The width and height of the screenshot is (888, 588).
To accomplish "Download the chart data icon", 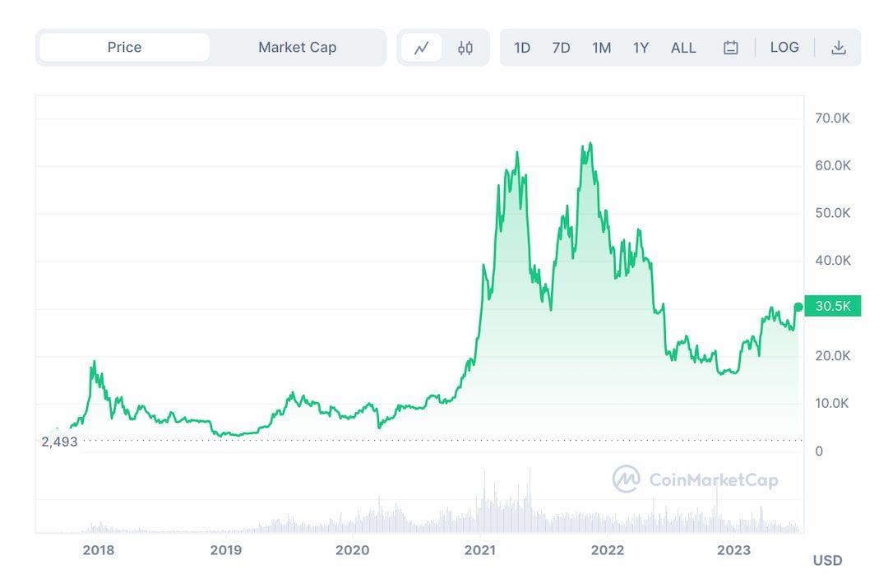I will tap(838, 48).
